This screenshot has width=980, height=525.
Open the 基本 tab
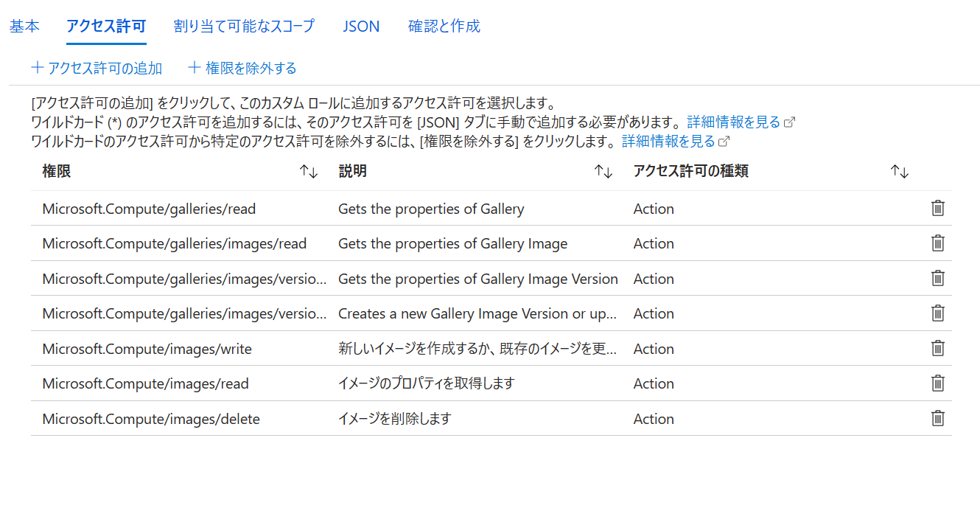click(24, 27)
